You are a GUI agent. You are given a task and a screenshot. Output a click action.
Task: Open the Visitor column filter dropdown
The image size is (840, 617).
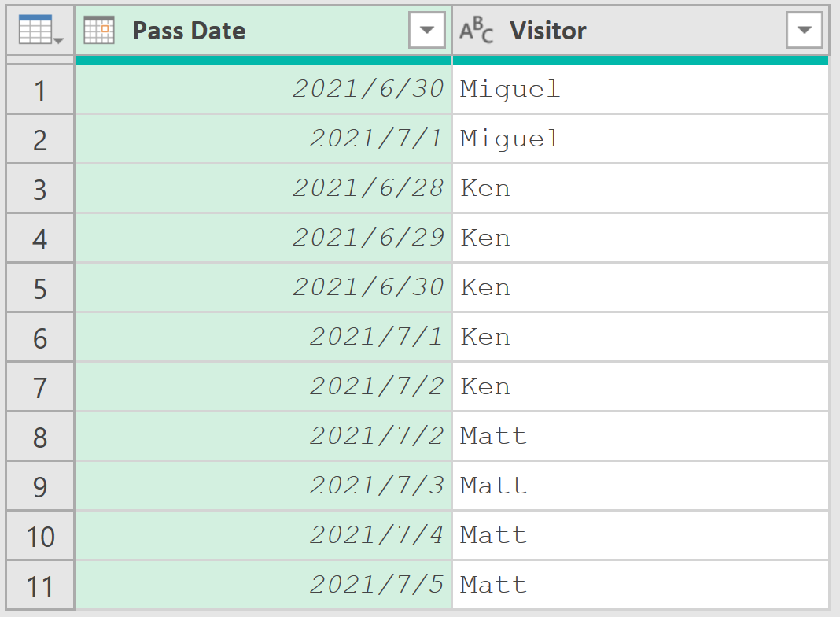click(804, 31)
